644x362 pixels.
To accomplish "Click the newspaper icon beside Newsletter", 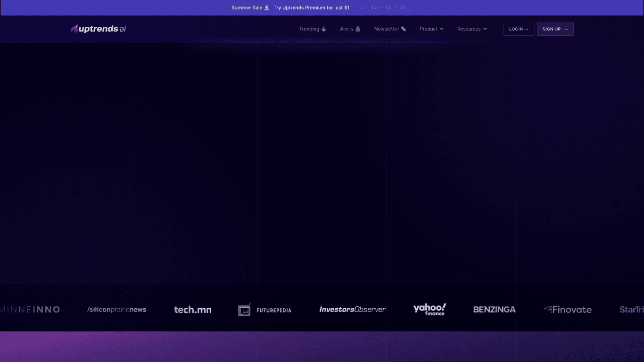I will tap(404, 29).
